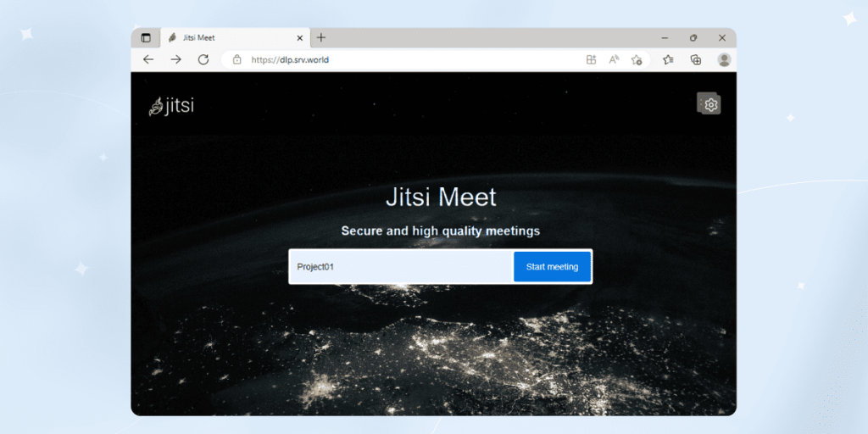Toggle the tab actions menu icon
Image resolution: width=868 pixels, height=434 pixels.
(x=146, y=38)
